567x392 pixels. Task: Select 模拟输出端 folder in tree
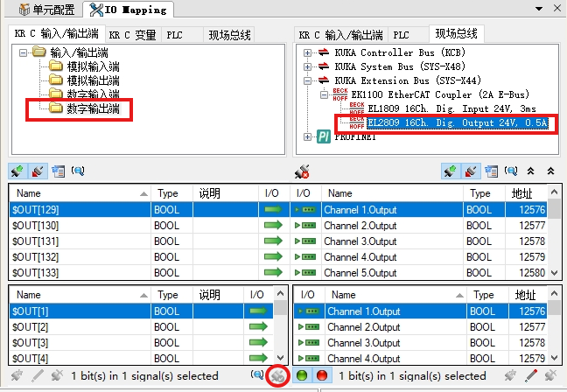pyautogui.click(x=94, y=80)
